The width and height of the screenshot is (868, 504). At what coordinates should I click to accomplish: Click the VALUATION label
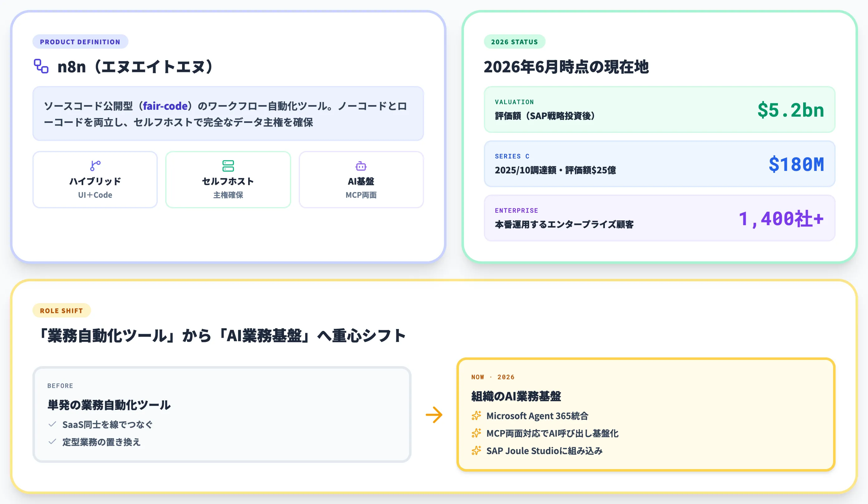(x=514, y=102)
